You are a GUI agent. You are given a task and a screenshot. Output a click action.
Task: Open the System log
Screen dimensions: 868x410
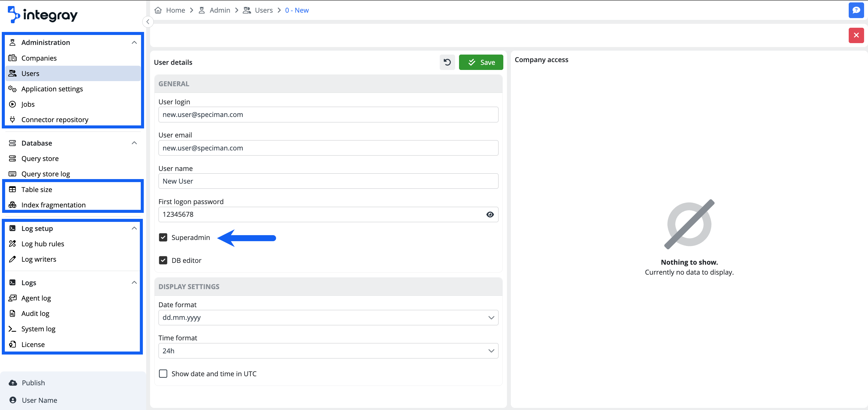38,329
